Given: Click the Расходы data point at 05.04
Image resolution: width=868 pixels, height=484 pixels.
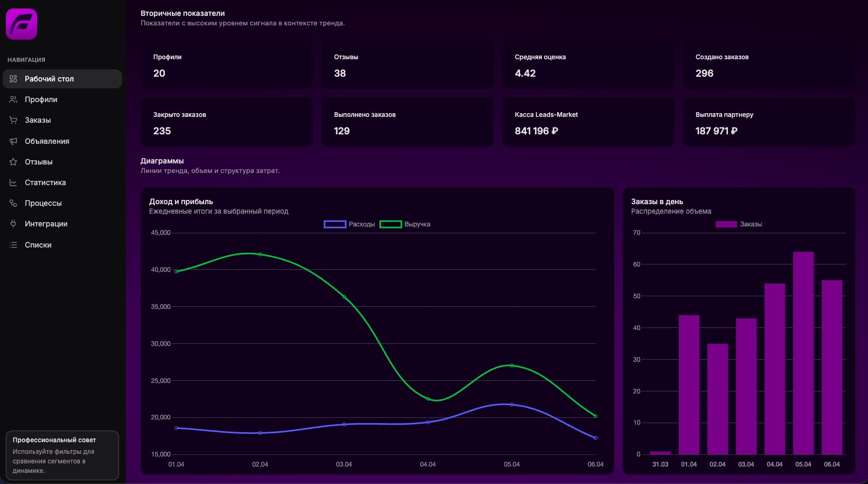Looking at the screenshot, I should (512, 405).
